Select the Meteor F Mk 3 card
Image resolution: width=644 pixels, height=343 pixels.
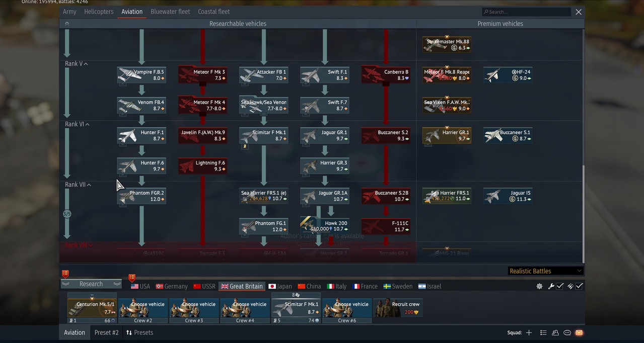pyautogui.click(x=202, y=75)
